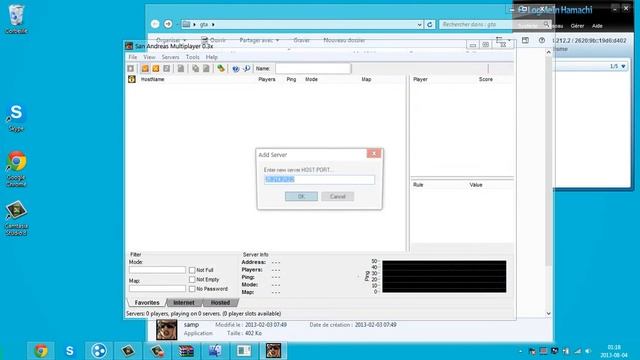Click the Explorer preview pane icon
Viewport: 640px width, 360px height.
[x=525, y=40]
